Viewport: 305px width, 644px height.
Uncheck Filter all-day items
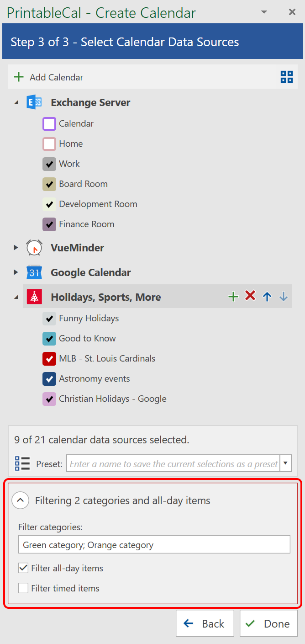[x=23, y=568]
